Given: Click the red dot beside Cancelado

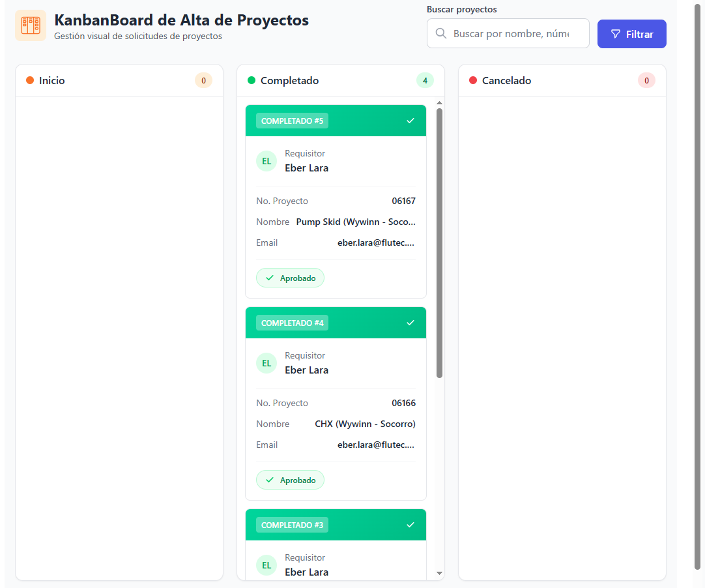Looking at the screenshot, I should click(x=473, y=80).
